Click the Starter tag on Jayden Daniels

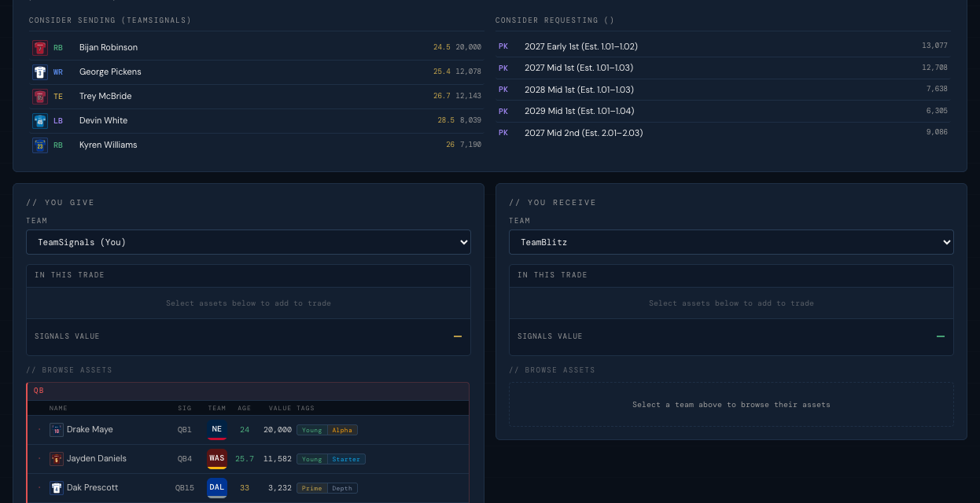[x=346, y=459]
